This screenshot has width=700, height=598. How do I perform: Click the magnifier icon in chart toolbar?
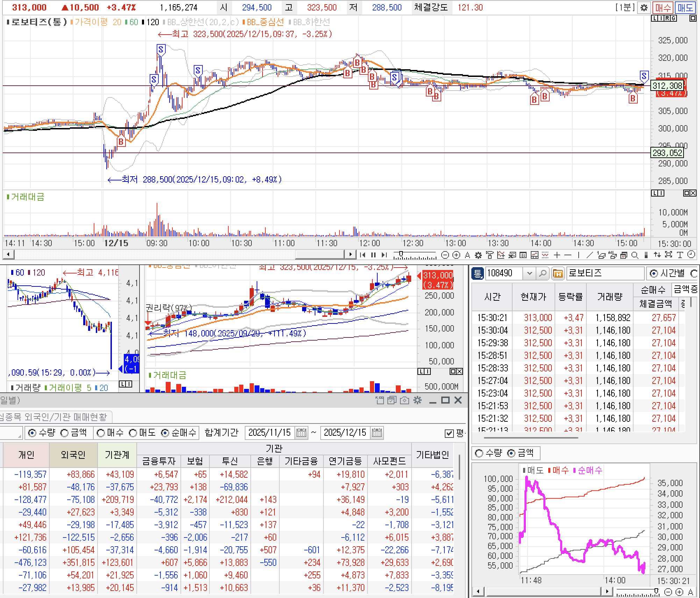[x=635, y=255]
